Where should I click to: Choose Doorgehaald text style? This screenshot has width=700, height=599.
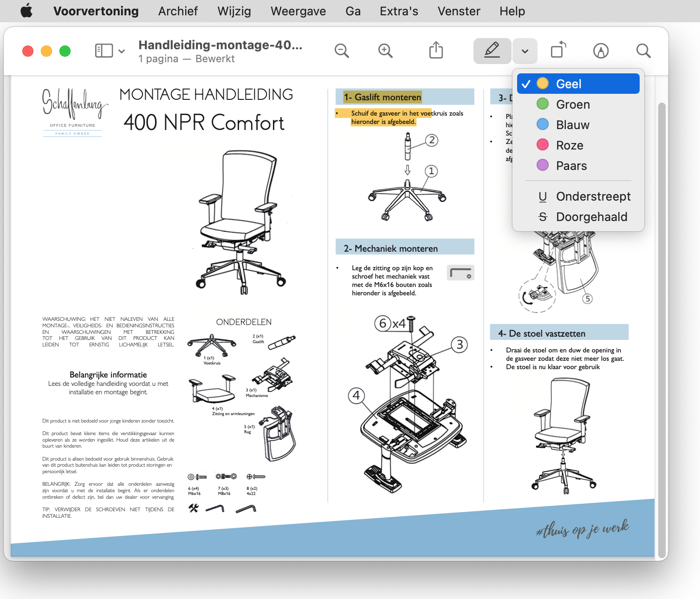pos(578,217)
